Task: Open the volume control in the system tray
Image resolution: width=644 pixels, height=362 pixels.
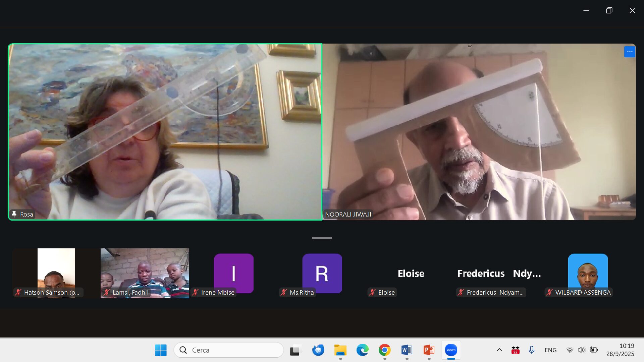Action: [x=581, y=350]
